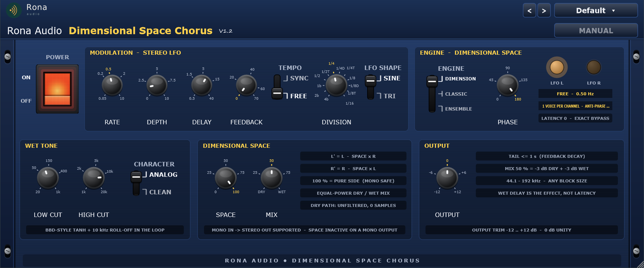Click the 'TAIL <= 1 s (FEEDBACK DECAY)' readout
This screenshot has height=268, width=644.
[547, 156]
